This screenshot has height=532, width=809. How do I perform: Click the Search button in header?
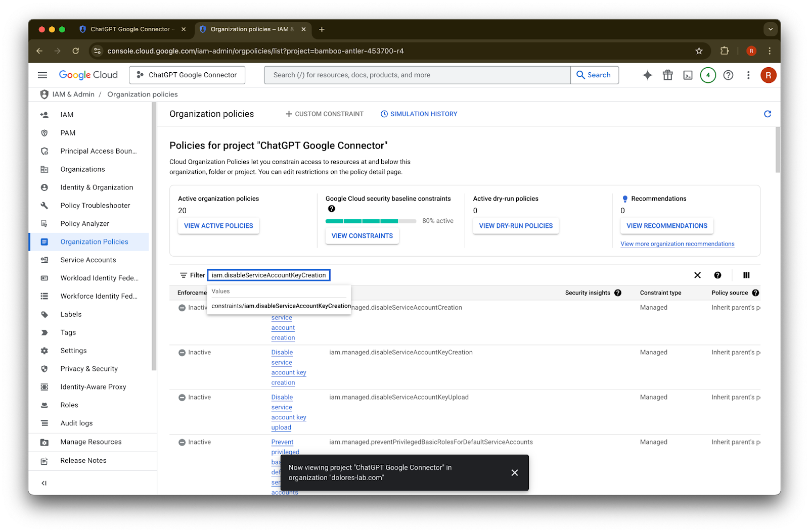(595, 75)
